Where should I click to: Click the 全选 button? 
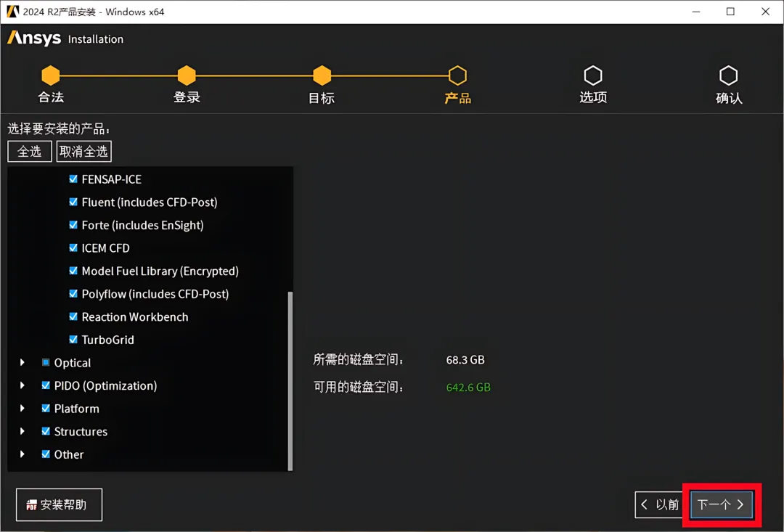pos(30,152)
